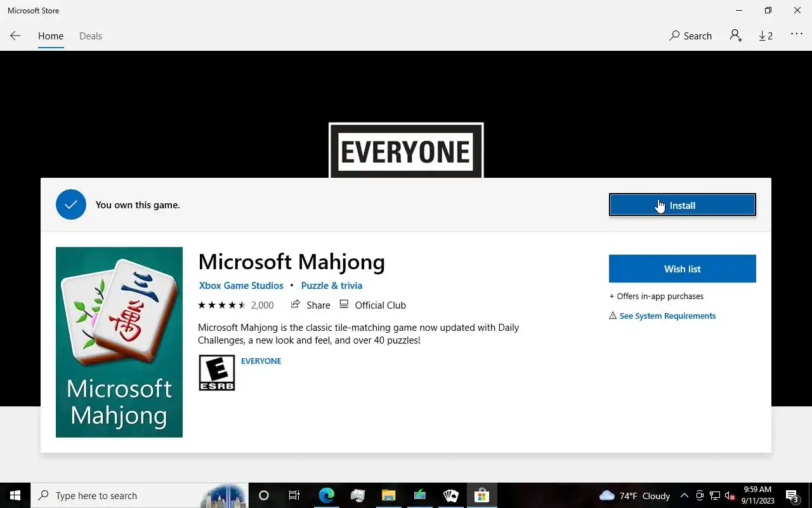This screenshot has width=812, height=508.
Task: Open the notification center icon
Action: (792, 495)
